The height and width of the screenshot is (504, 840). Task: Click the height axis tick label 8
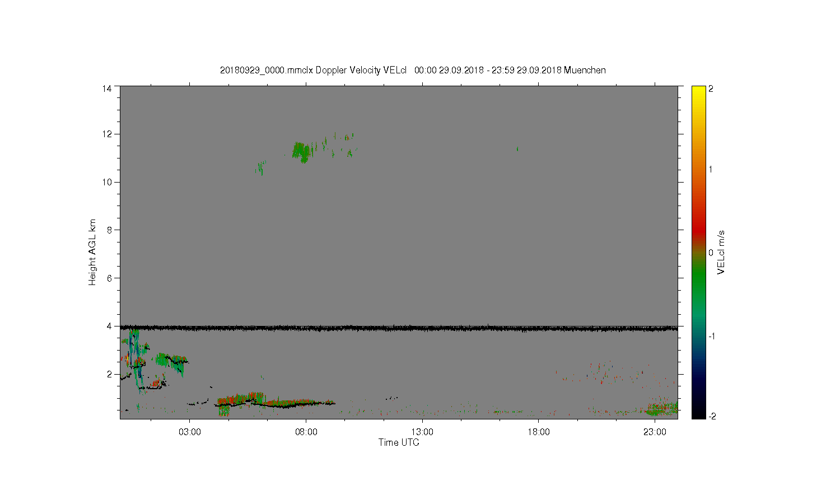click(x=109, y=230)
